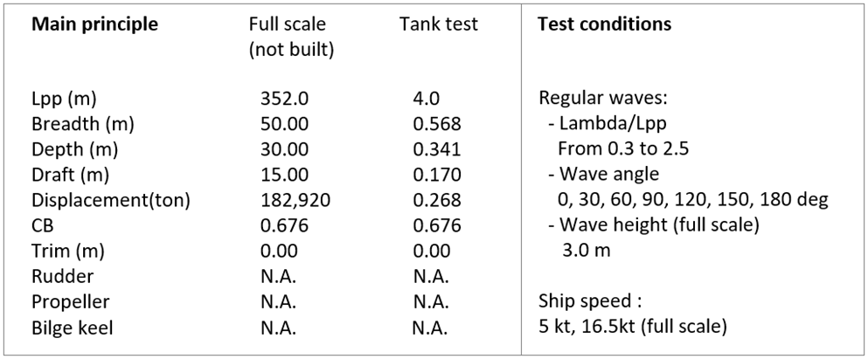Select the "Test conditions" heading
868x359 pixels.
click(605, 24)
